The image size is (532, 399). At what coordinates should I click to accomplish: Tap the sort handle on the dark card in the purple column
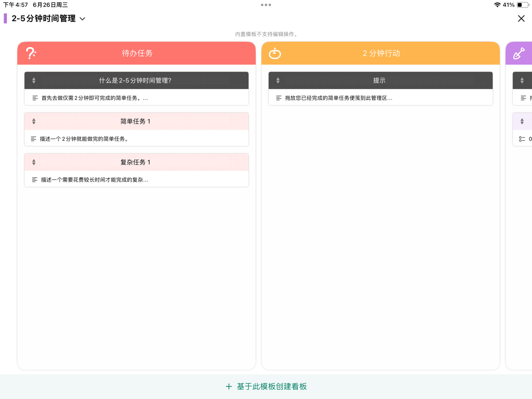(522, 81)
